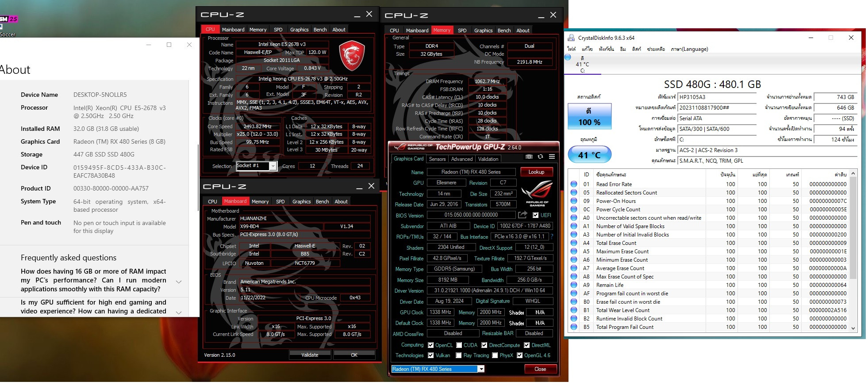The height and width of the screenshot is (389, 868).
Task: Open the ดิสก์ menu in CrystalDiskInfo
Action: (x=636, y=49)
